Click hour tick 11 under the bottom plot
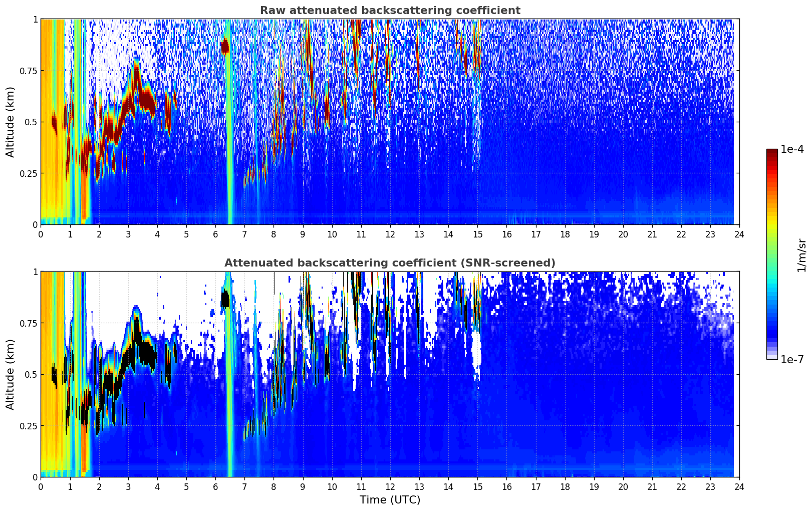This screenshot has width=812, height=511. coord(361,486)
